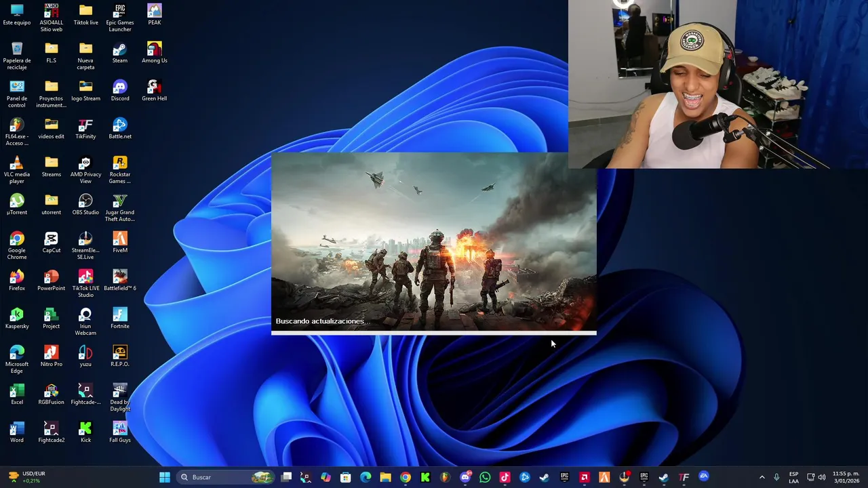Open the USD/EUR widgets button

[27, 477]
